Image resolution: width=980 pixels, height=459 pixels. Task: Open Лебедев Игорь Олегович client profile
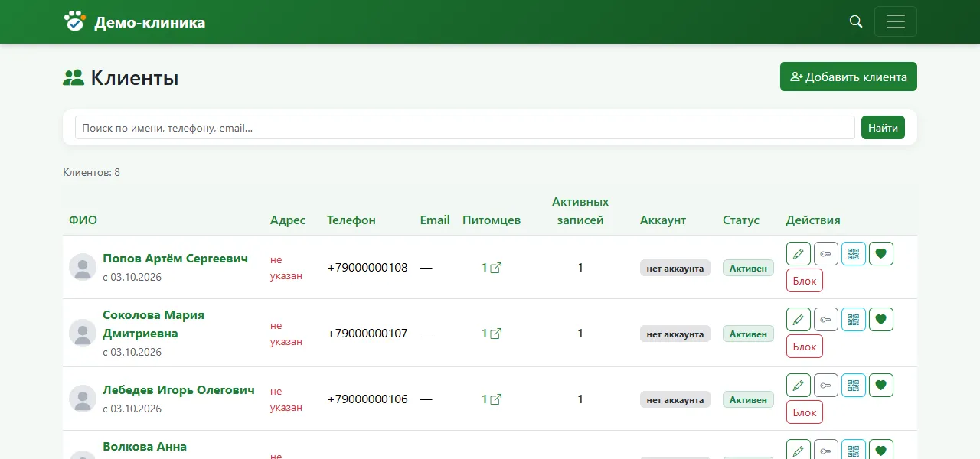coord(178,390)
